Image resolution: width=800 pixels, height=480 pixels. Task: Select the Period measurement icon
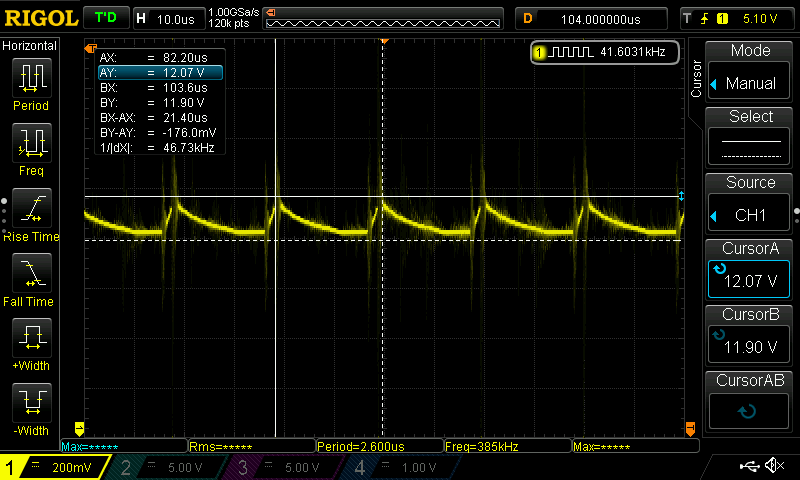click(32, 78)
